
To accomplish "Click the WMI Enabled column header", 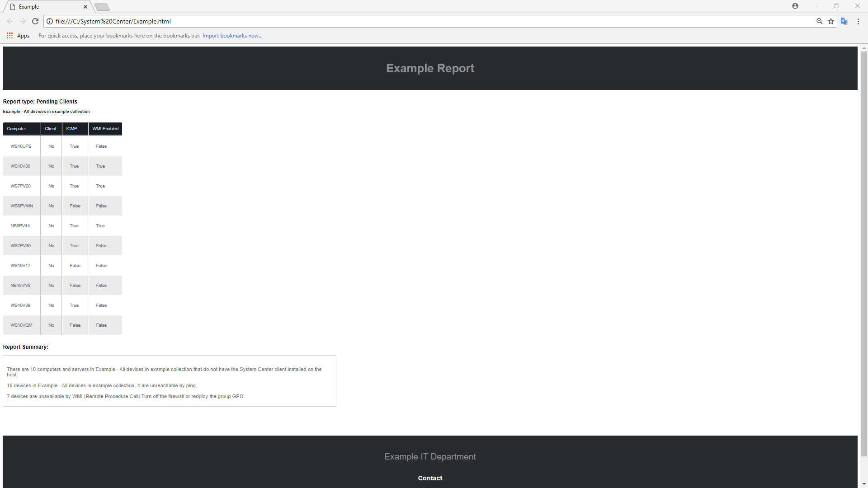I will [105, 129].
